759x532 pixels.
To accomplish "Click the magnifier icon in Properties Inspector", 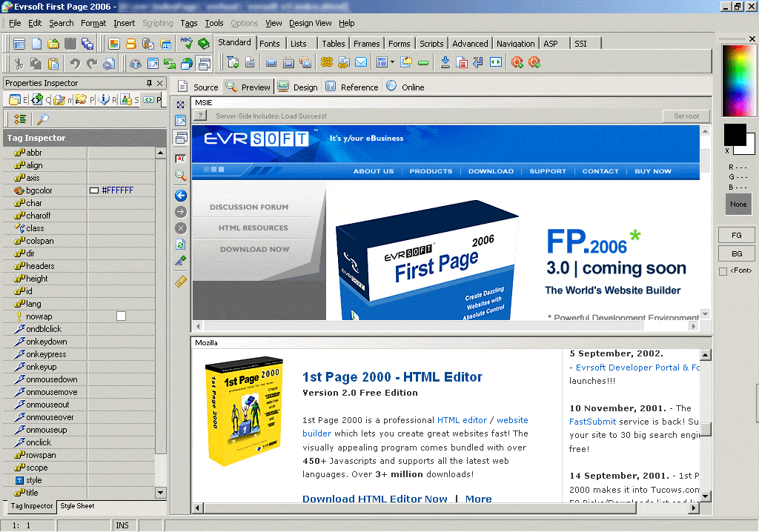I will point(43,119).
